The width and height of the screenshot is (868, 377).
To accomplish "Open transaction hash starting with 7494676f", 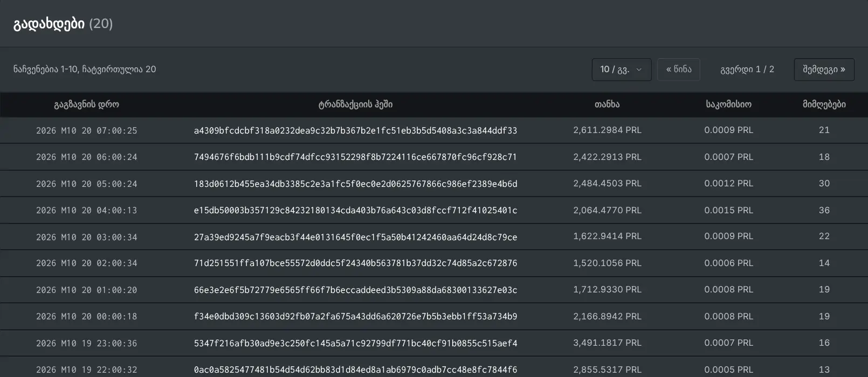I will click(355, 157).
